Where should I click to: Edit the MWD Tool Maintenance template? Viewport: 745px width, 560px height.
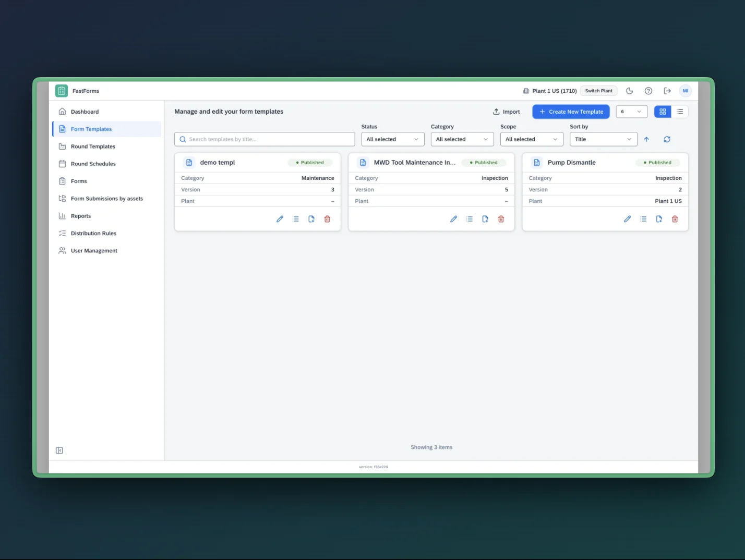pyautogui.click(x=453, y=219)
